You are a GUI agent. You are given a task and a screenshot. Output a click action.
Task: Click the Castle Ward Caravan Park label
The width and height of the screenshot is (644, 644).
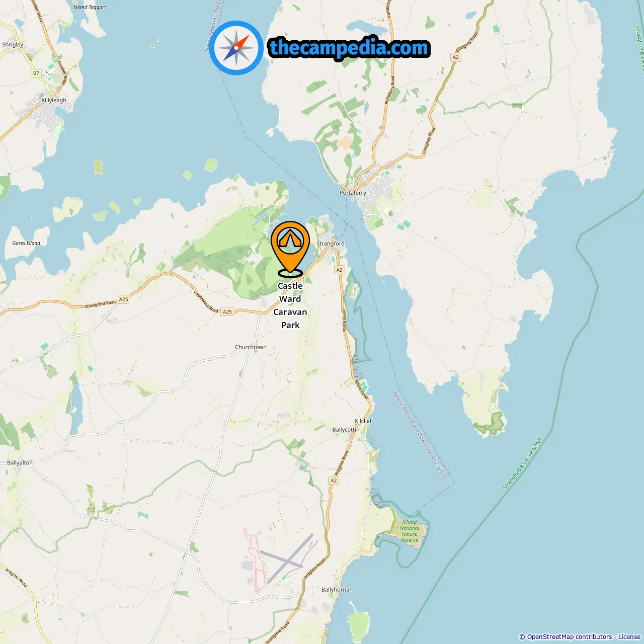(x=290, y=305)
